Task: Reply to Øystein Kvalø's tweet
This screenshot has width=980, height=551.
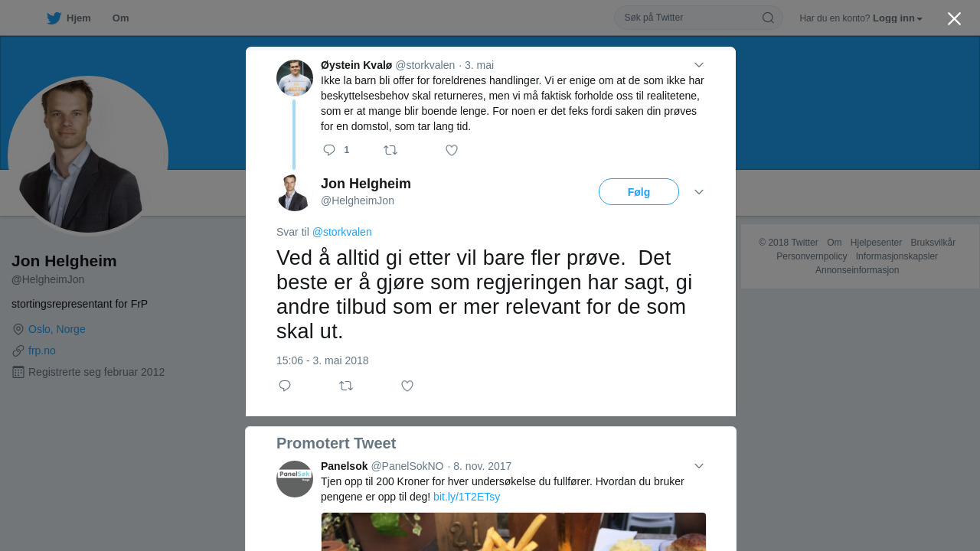Action: tap(329, 150)
